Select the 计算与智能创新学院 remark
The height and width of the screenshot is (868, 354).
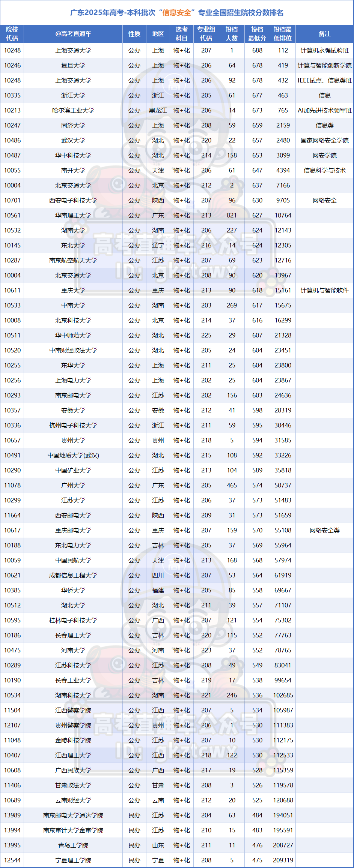coord(325,65)
